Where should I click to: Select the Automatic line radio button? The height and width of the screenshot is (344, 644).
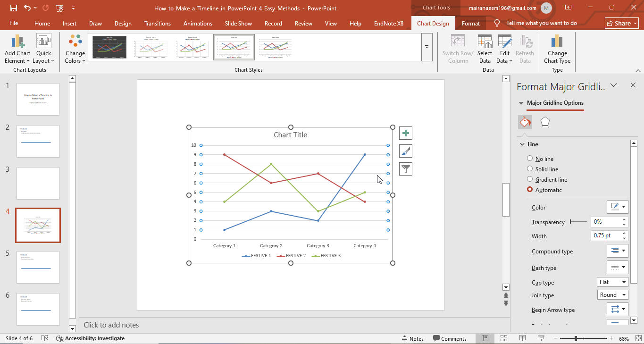[530, 190]
